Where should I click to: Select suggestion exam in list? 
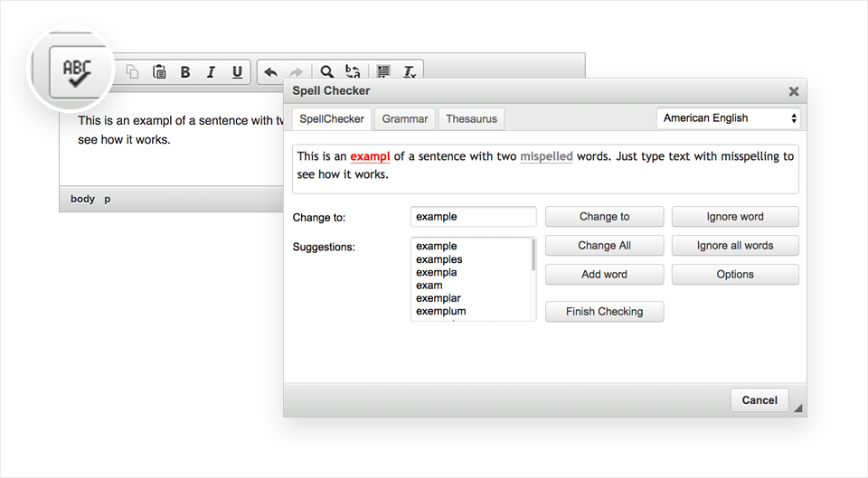(429, 286)
